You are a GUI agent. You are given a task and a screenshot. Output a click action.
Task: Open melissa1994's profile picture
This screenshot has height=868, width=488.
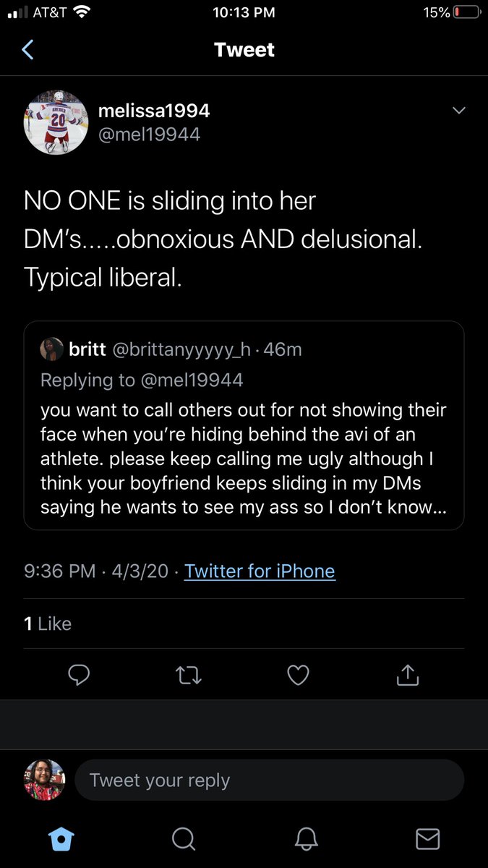click(x=56, y=122)
